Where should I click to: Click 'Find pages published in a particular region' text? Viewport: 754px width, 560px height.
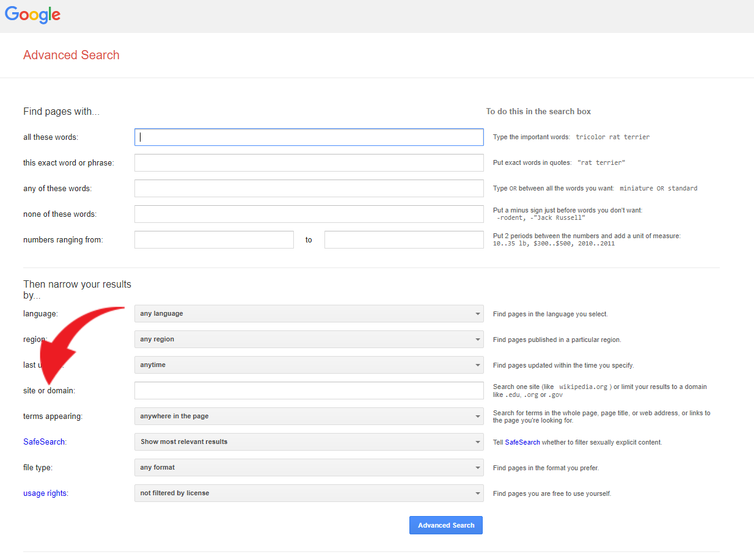click(557, 340)
